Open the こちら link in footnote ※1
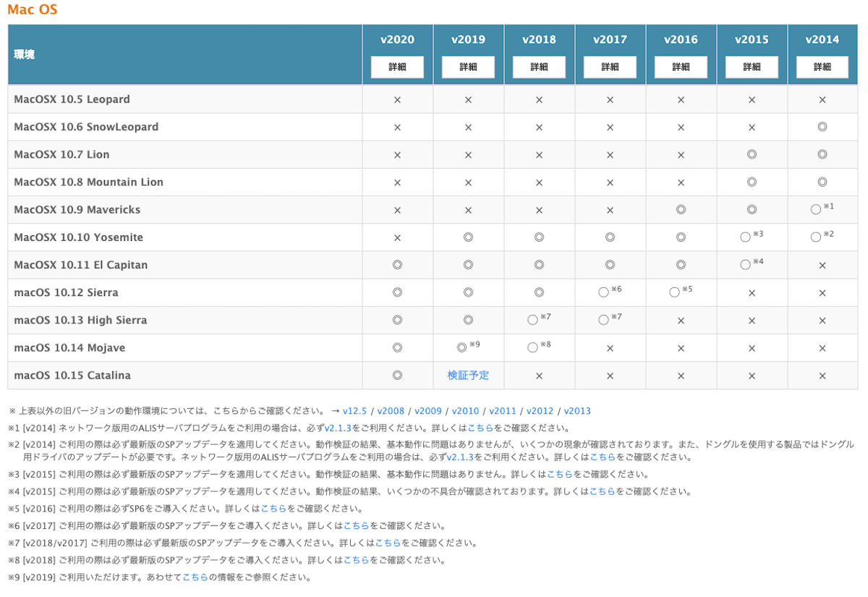The height and width of the screenshot is (597, 868). pyautogui.click(x=481, y=428)
